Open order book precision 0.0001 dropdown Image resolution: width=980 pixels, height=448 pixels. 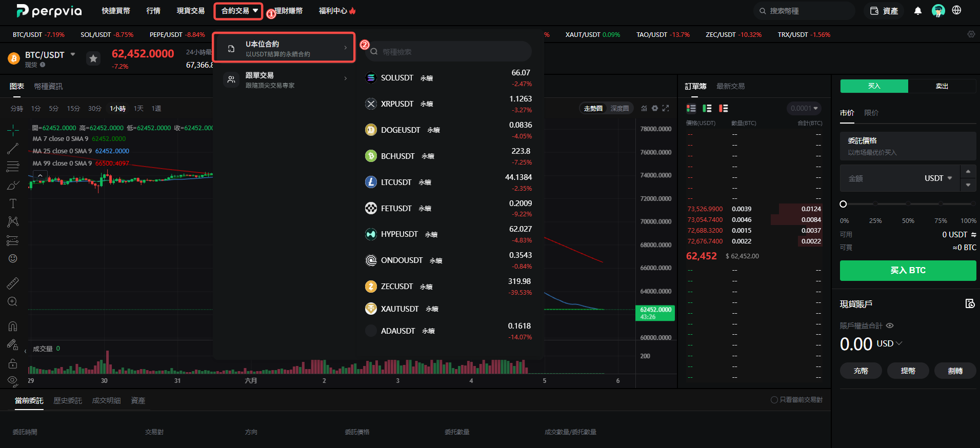(804, 108)
